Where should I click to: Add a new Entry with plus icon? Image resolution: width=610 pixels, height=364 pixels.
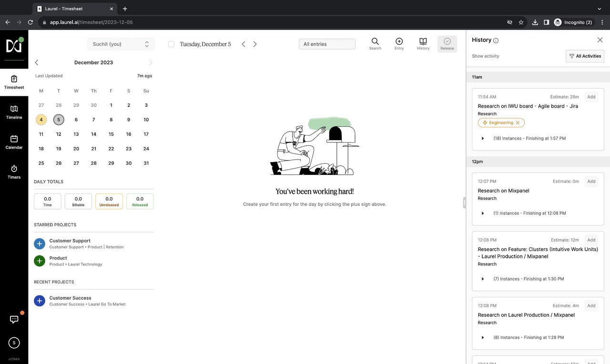(399, 44)
